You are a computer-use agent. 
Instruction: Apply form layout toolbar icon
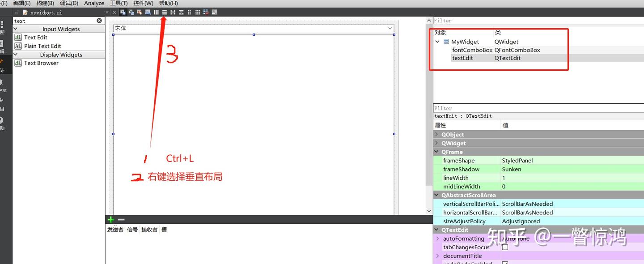tap(189, 12)
